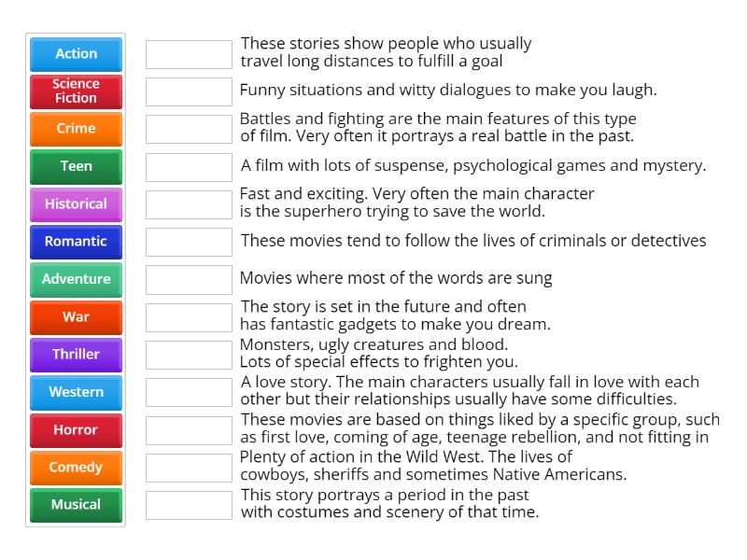Select the slot beside Wild West description
747x560 pixels.
point(189,468)
